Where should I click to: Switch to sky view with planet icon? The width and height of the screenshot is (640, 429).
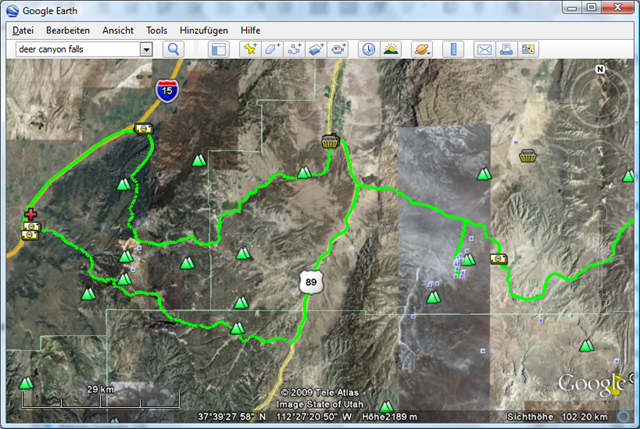[420, 49]
